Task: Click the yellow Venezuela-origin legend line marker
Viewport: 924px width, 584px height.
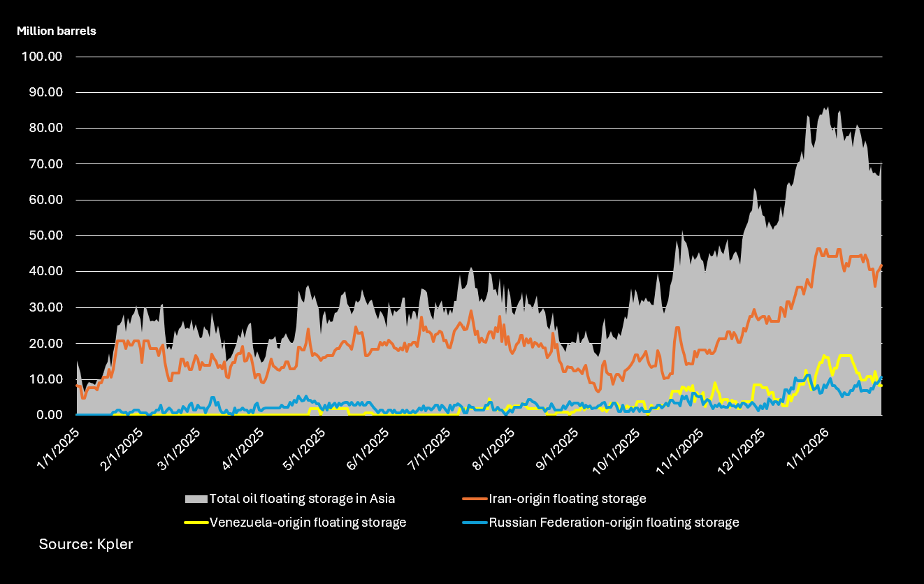Action: coord(196,522)
